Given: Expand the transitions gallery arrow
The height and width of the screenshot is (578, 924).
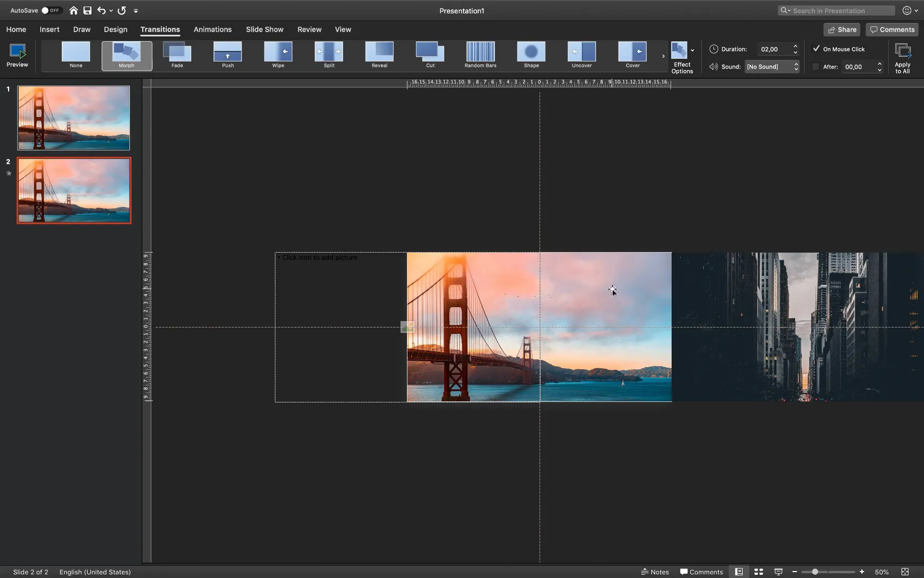Looking at the screenshot, I should tap(663, 56).
